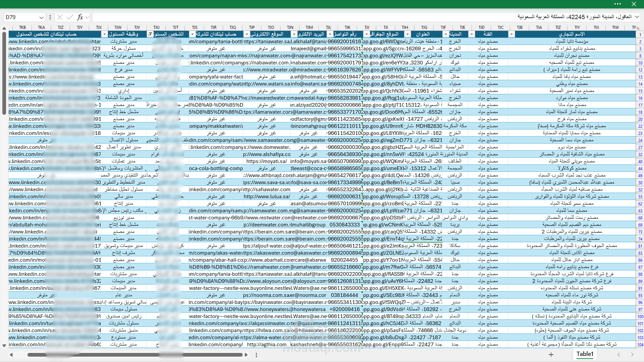Open the three-dot more options in title bar
This screenshot has height=362, width=644.
click(617, 4)
